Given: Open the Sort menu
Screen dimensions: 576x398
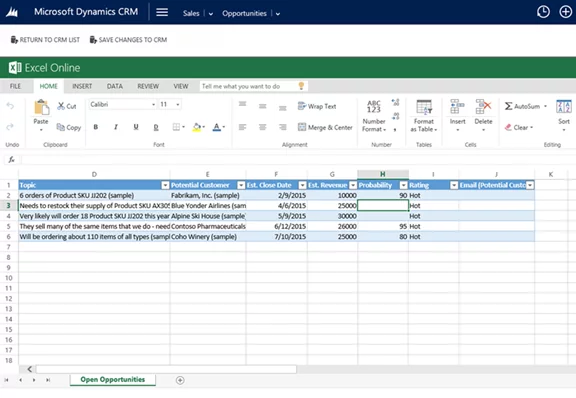Looking at the screenshot, I should (564, 116).
